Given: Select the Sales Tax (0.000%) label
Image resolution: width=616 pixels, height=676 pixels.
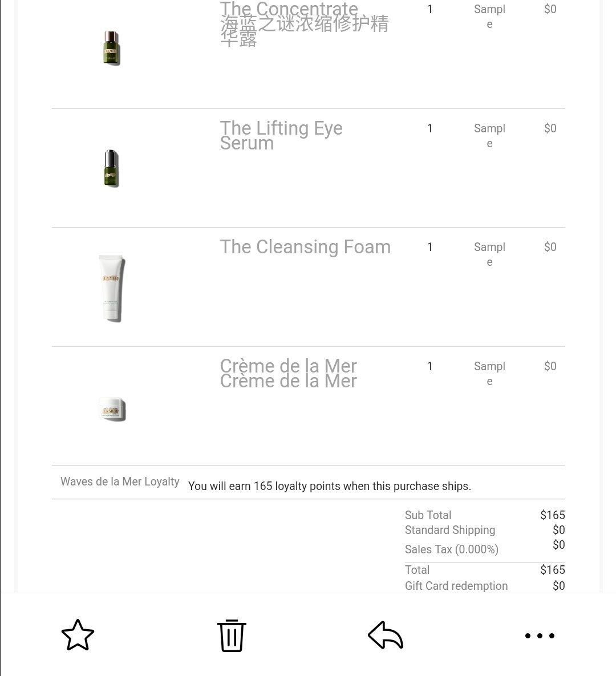Looking at the screenshot, I should click(x=451, y=549).
